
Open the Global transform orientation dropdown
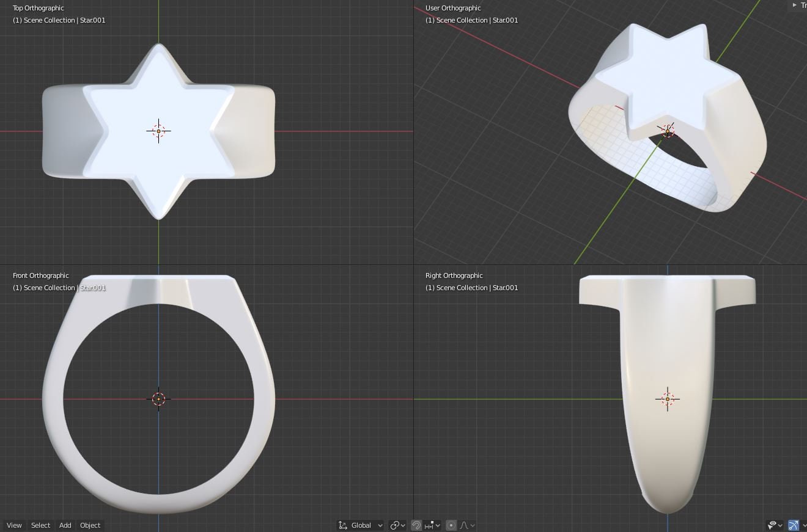361,525
